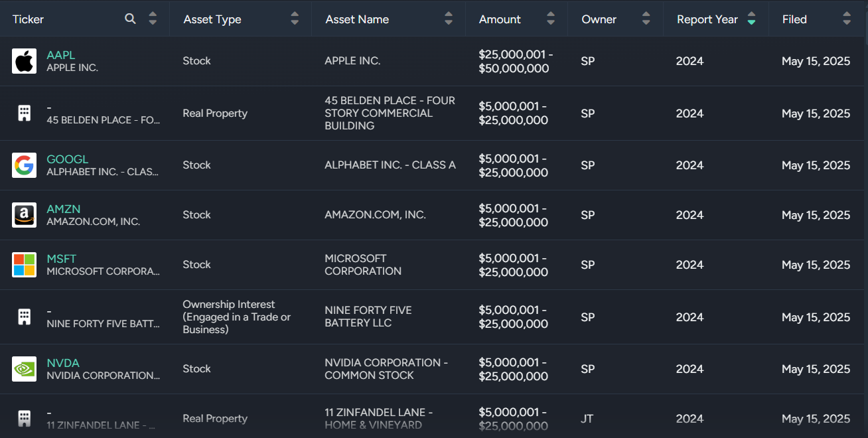
Task: Open the NVDA ticker link
Action: (63, 363)
